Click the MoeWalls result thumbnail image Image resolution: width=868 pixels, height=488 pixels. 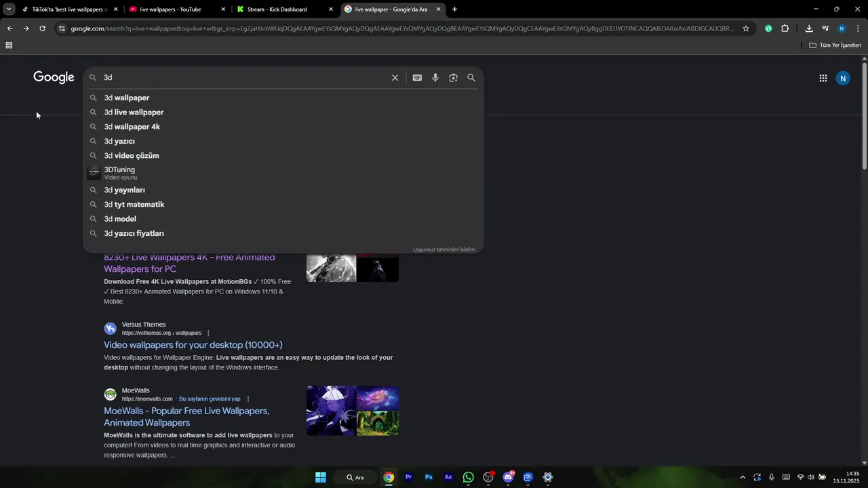(353, 411)
